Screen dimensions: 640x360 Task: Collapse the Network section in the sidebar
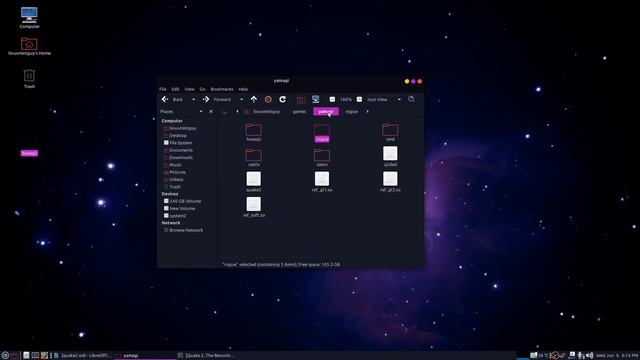pos(171,223)
